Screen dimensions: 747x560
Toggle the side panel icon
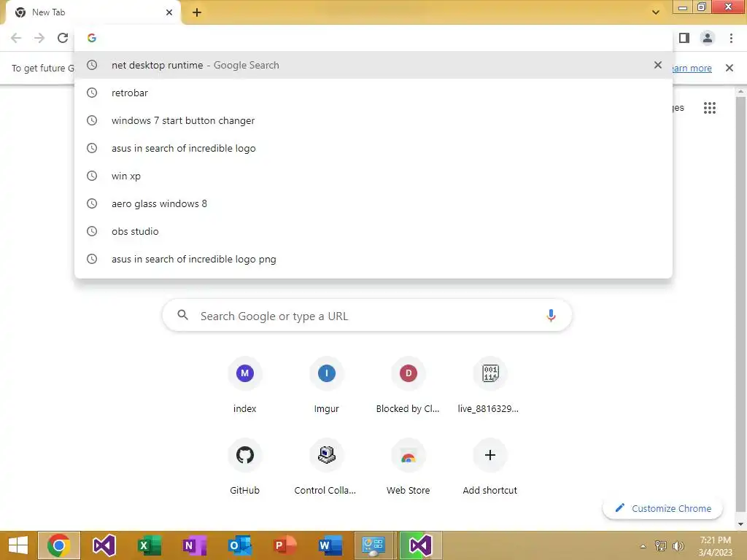pyautogui.click(x=684, y=38)
